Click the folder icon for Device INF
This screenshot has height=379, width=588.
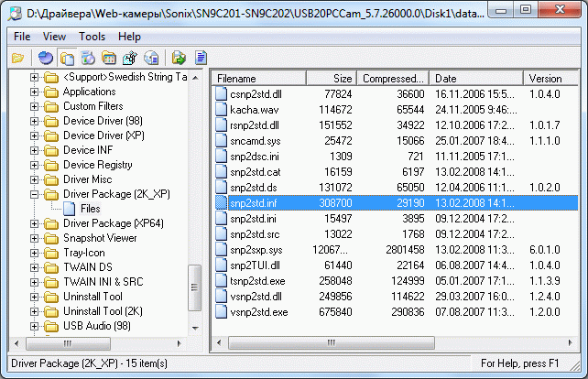tap(51, 150)
